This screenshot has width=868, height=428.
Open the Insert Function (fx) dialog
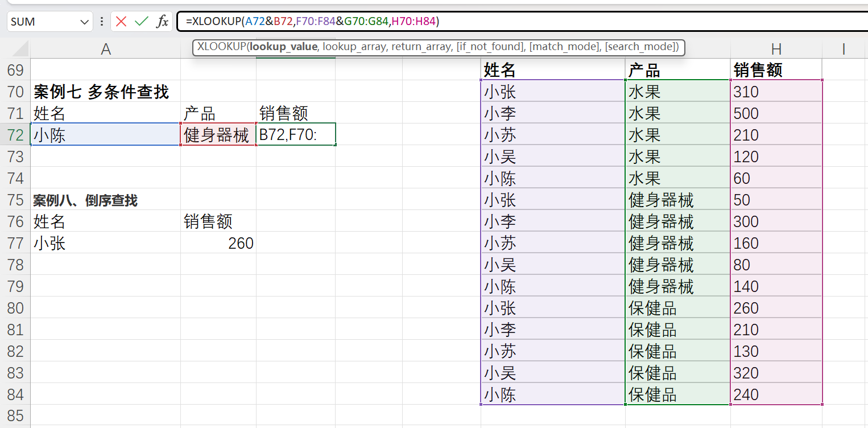click(x=162, y=21)
